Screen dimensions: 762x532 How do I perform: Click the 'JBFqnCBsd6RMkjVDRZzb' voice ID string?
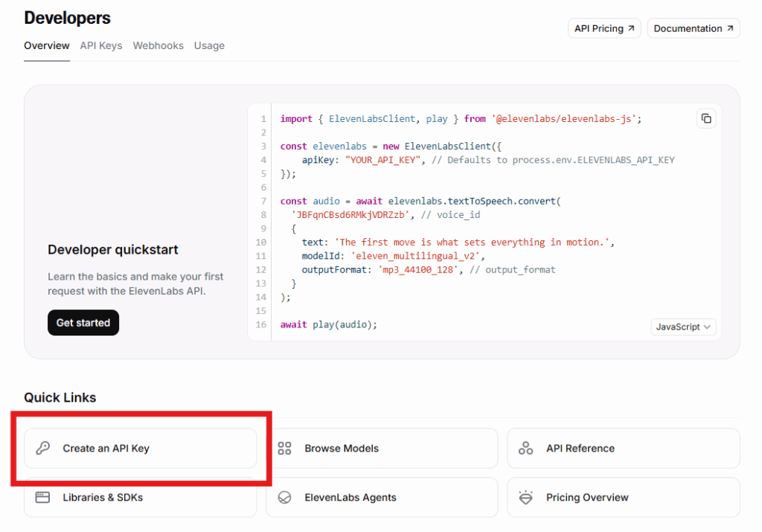(350, 215)
